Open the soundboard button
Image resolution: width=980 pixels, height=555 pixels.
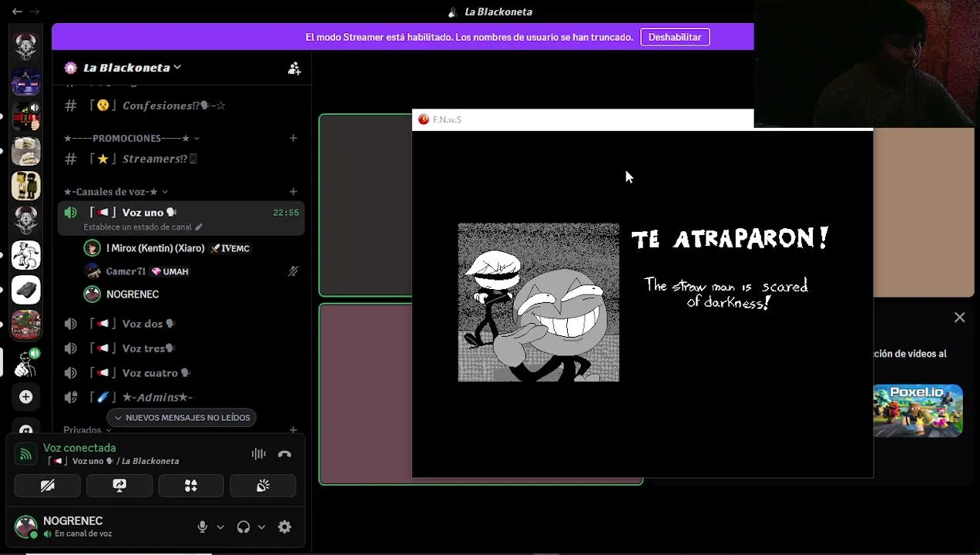click(263, 486)
